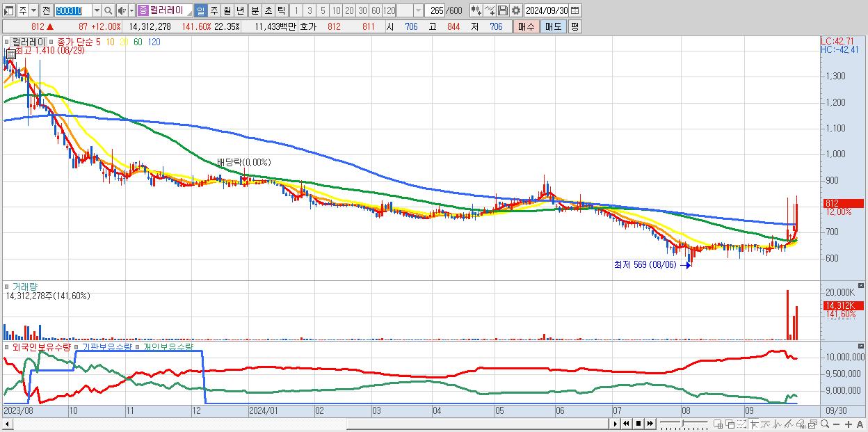Click the add line indicator icon
Image resolution: width=868 pixels, height=432 pixels.
tap(490, 10)
